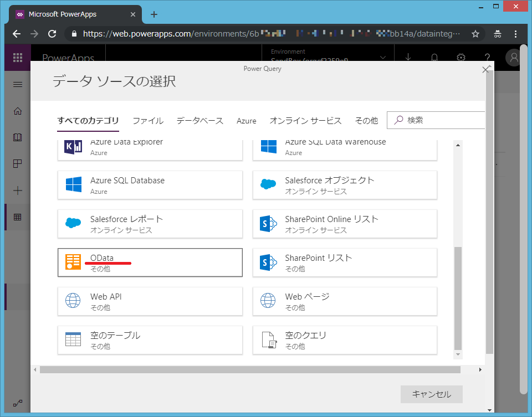Click the connector list scroll-down arrow
The width and height of the screenshot is (532, 417).
(458, 354)
